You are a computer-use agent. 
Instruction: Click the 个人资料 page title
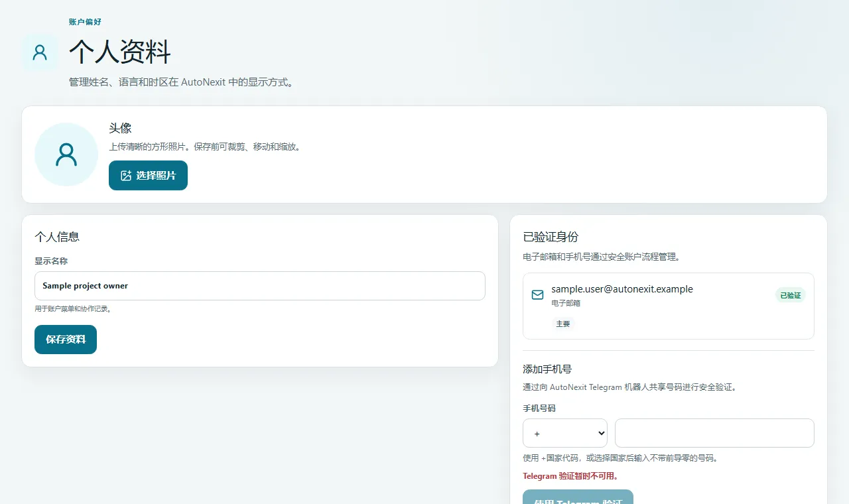coord(120,52)
